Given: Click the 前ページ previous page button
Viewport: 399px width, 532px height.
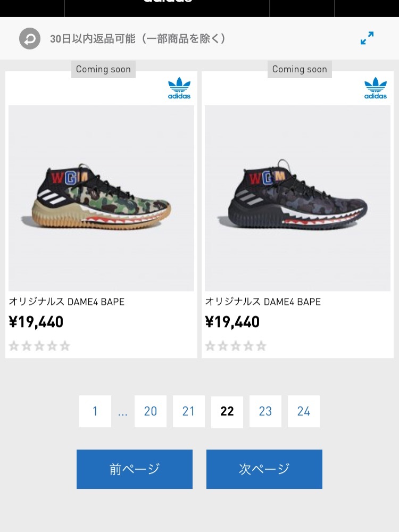Looking at the screenshot, I should point(135,469).
